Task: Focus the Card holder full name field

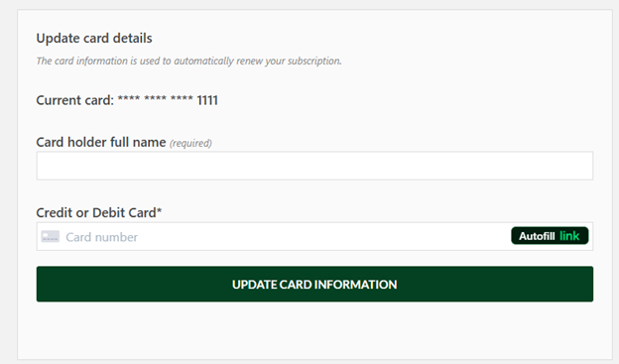Action: point(314,166)
